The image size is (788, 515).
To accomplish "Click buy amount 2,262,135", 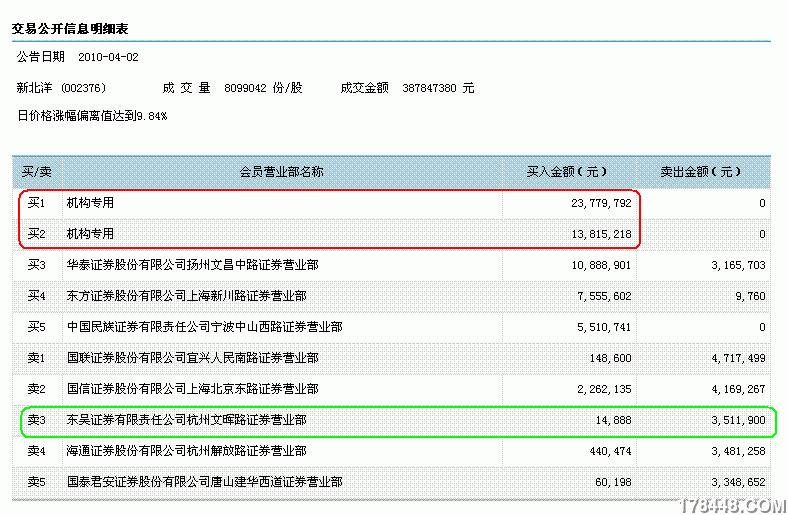I will tap(604, 389).
